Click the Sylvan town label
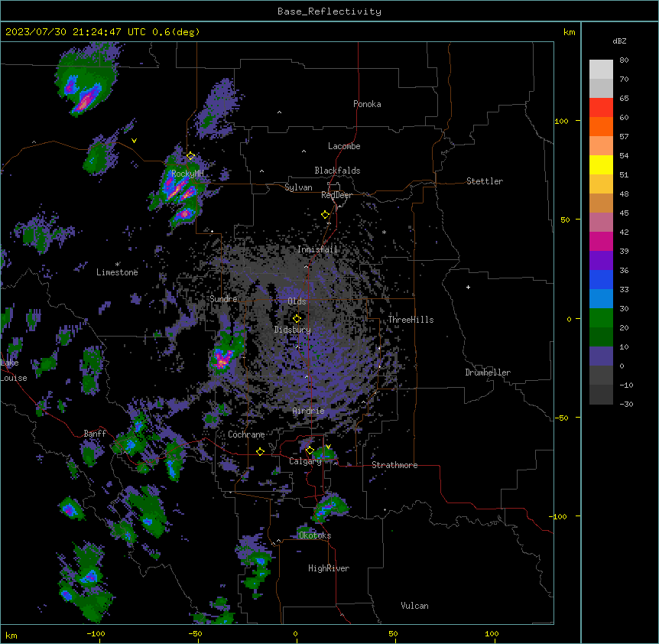This screenshot has width=659, height=644. [x=298, y=187]
